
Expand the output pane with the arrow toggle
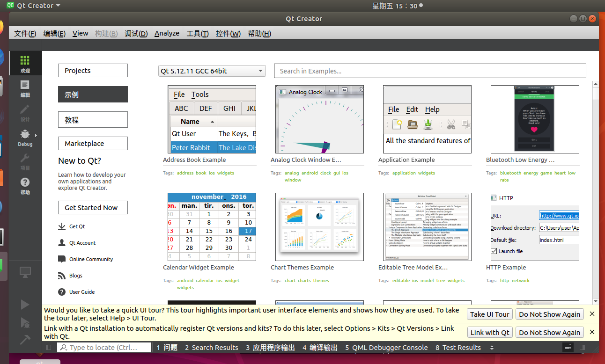coord(568,347)
